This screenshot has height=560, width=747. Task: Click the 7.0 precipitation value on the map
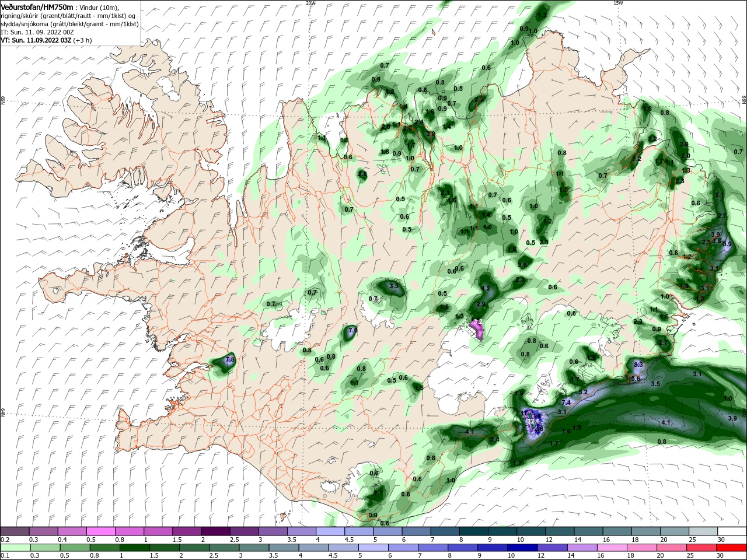tap(352, 330)
